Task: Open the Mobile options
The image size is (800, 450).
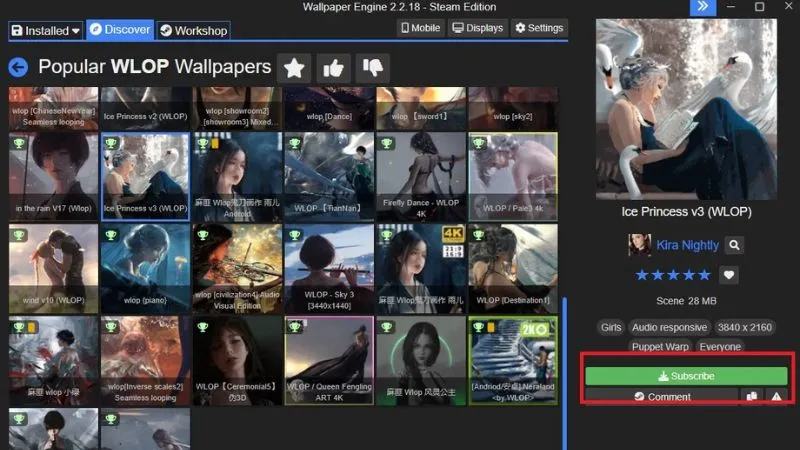Action: [x=420, y=28]
